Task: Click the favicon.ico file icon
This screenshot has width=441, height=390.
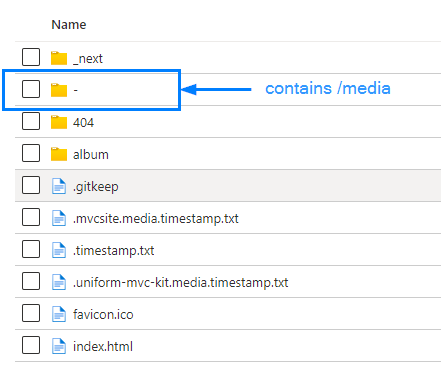Action: pos(59,314)
